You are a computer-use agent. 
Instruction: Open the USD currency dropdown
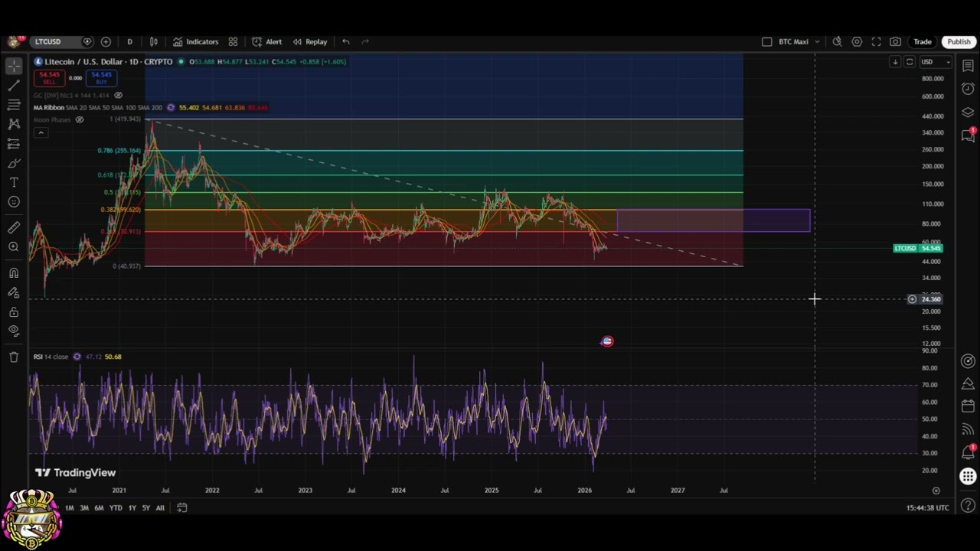[x=935, y=61]
